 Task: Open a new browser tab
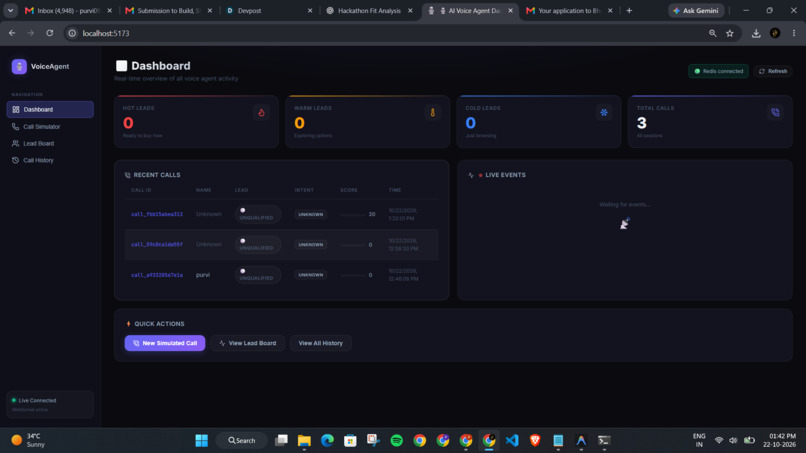629,10
